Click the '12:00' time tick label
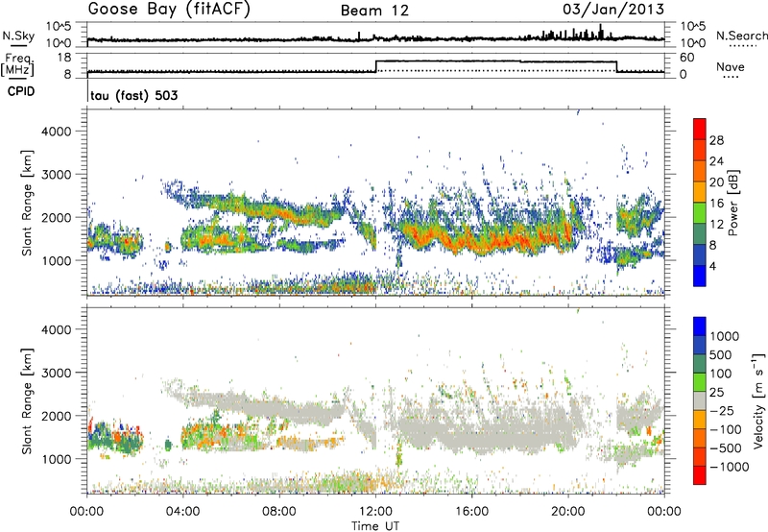Viewport: 768px width, 532px height. [375, 512]
